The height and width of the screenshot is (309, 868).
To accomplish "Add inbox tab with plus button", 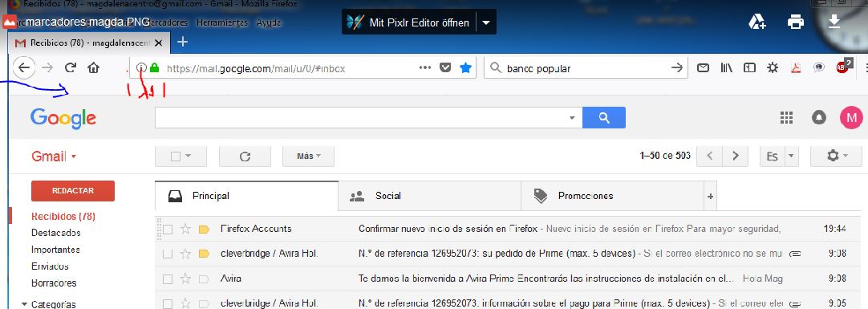I will pos(710,196).
